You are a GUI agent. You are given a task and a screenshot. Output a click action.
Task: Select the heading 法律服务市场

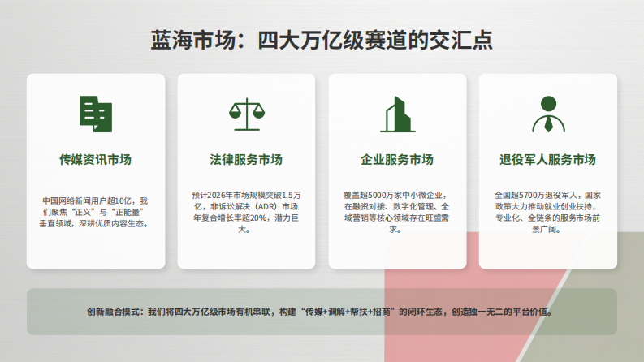pos(246,159)
